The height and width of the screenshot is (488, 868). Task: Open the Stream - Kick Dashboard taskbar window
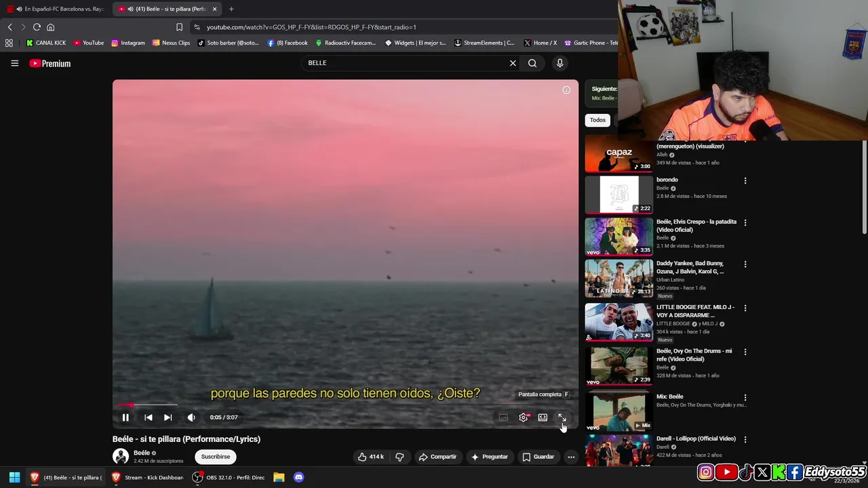[147, 477]
